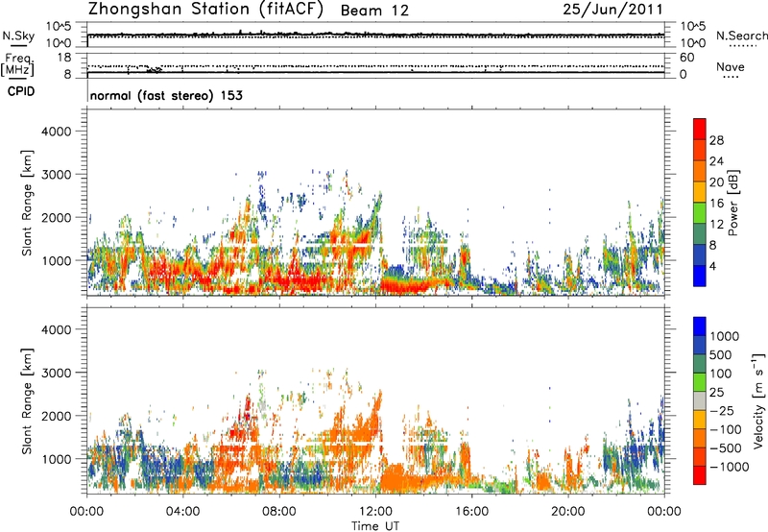
Task: Click the red top of power colorbar
Action: 700,130
